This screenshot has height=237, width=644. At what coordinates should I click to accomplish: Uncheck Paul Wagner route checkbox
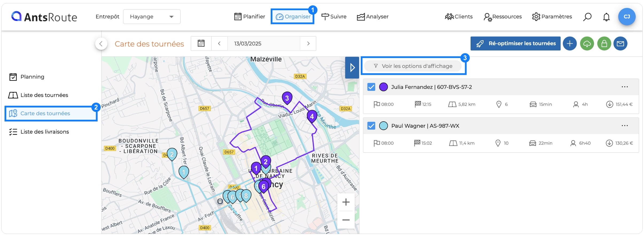(371, 126)
